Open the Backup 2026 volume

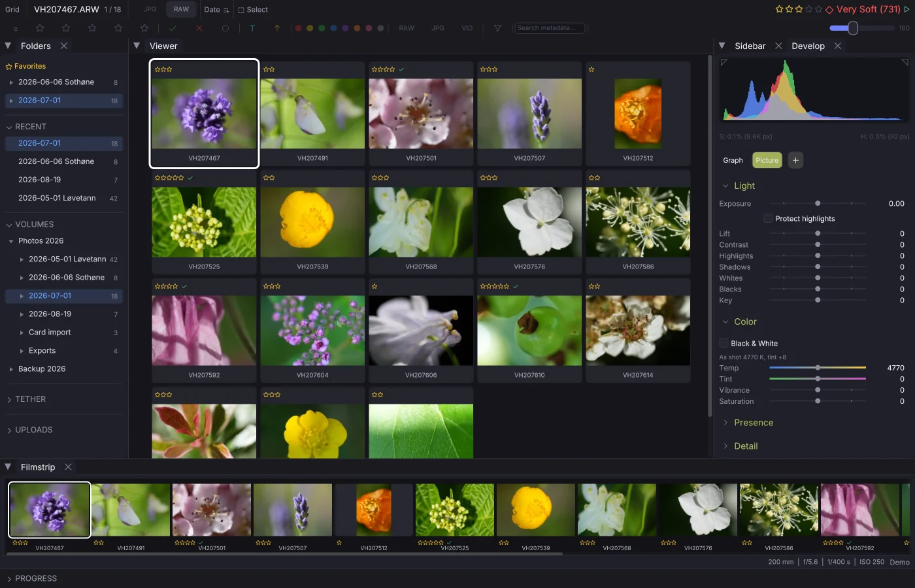tap(63, 369)
